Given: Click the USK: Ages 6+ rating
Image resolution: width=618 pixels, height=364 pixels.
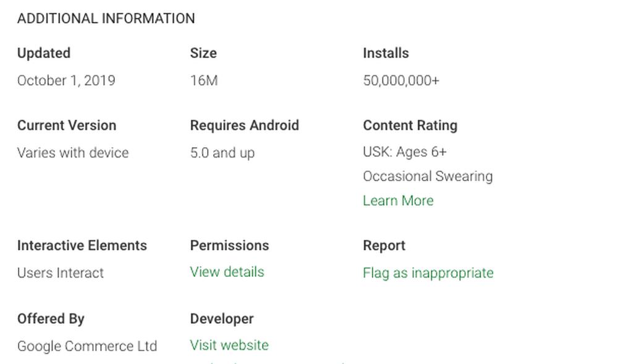Looking at the screenshot, I should [405, 152].
